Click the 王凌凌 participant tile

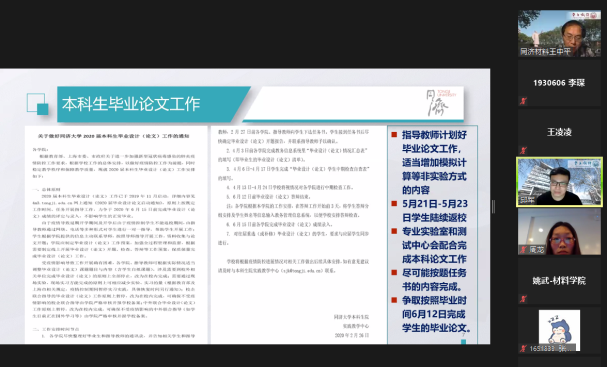pyautogui.click(x=559, y=132)
